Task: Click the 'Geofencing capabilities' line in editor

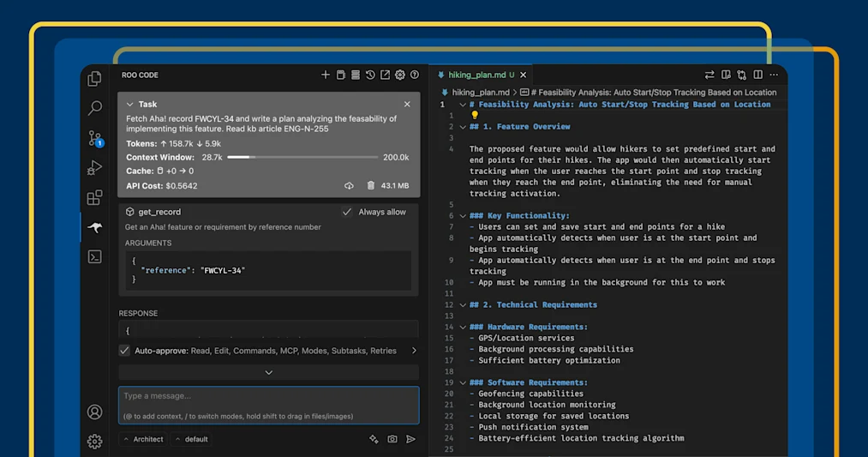Action: pos(526,394)
